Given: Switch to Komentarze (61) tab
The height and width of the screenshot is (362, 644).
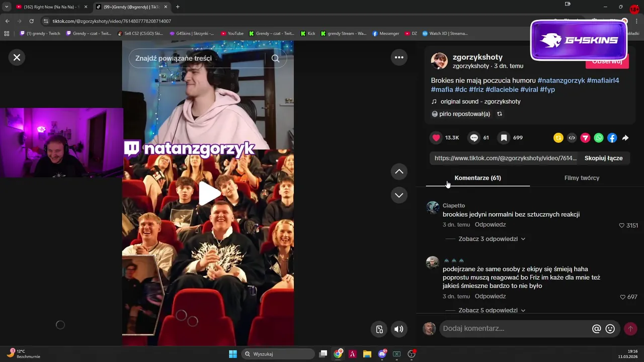Looking at the screenshot, I should click(477, 178).
